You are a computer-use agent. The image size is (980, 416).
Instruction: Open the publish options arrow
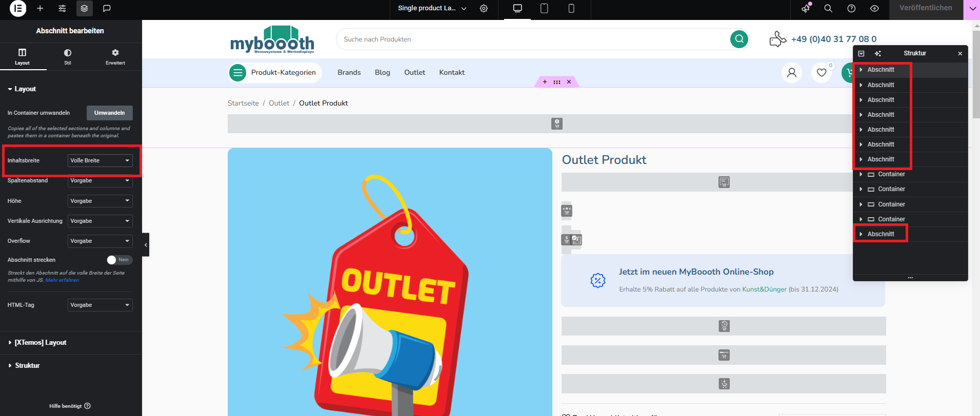tap(971, 8)
